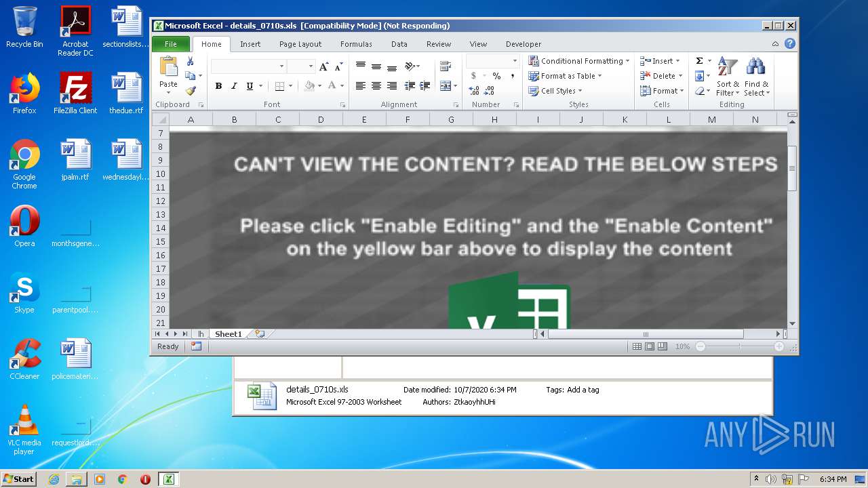868x488 pixels.
Task: Click the Increase Indent icon
Action: pos(425,86)
